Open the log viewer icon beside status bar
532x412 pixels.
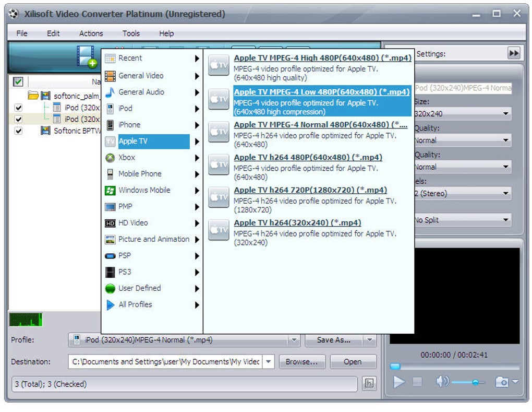coord(369,384)
